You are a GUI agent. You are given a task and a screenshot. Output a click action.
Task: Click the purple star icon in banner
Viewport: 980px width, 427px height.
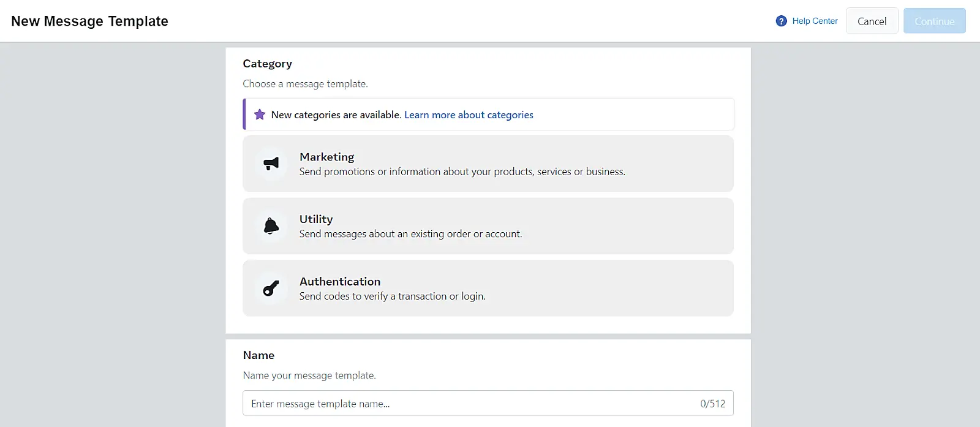click(260, 115)
